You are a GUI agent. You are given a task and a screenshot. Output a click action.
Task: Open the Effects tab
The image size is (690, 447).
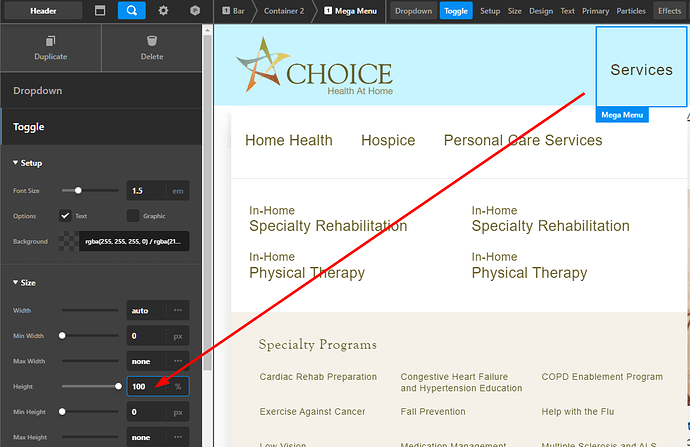pyautogui.click(x=669, y=11)
